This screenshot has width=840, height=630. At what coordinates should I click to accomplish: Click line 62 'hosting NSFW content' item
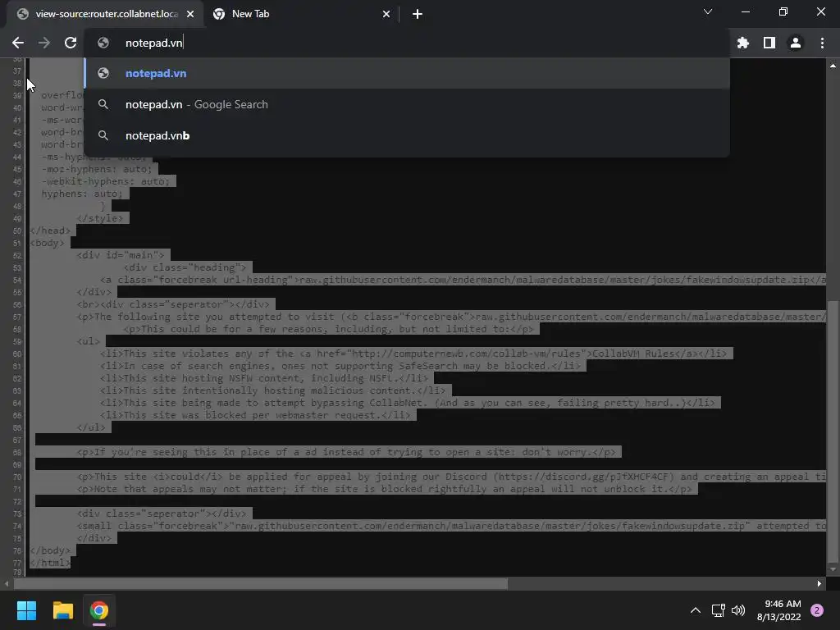coord(264,378)
